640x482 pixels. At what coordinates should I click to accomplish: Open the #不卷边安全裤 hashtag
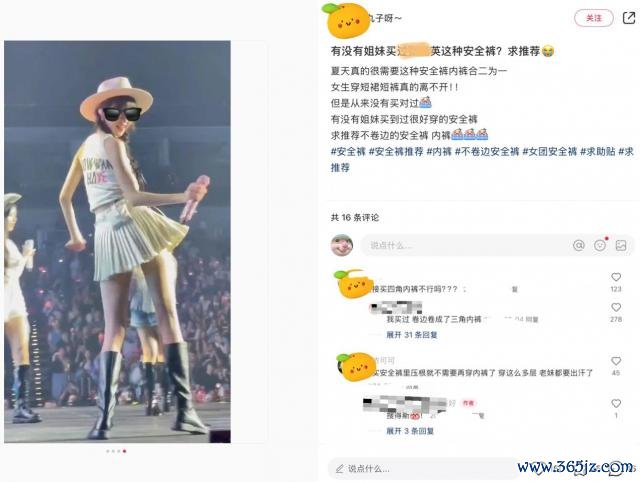coord(487,152)
